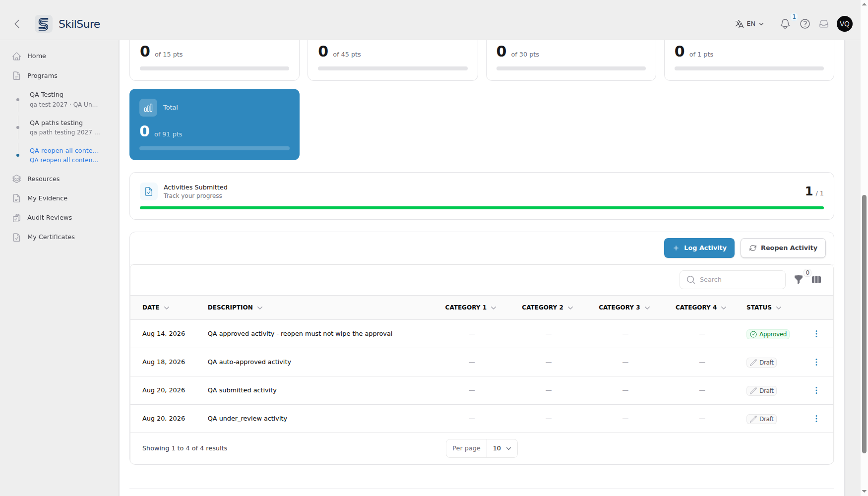Sort by the DESCRIPTION column
The height and width of the screenshot is (496, 868).
[x=235, y=308]
